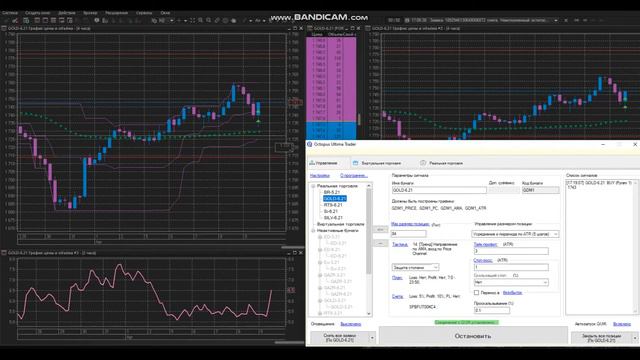The width and height of the screenshot is (640, 360).
Task: Enable the Перенос в Безубыток checkbox
Action: coord(476,293)
